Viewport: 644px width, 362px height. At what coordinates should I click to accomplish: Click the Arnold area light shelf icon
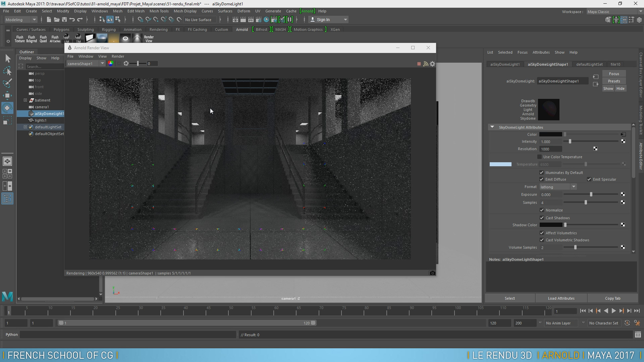pos(90,38)
